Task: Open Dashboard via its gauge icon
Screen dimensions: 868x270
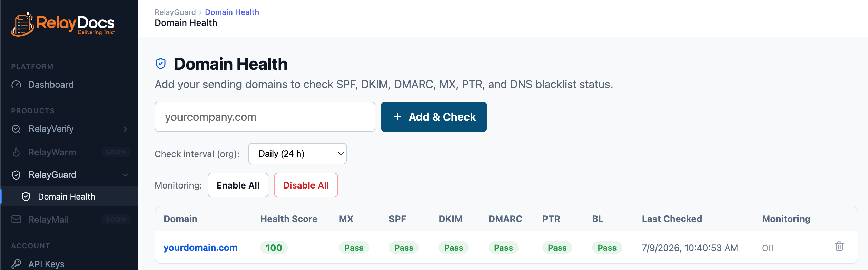Action: (x=16, y=85)
